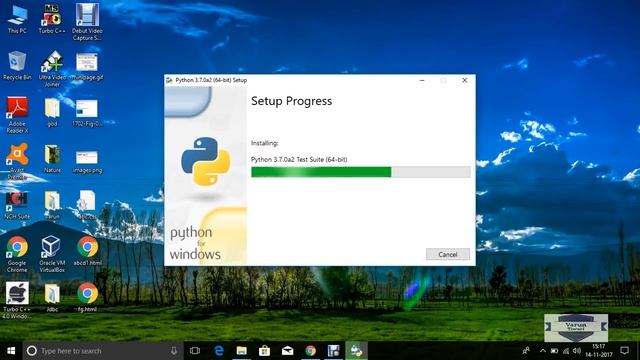Open This PC desktop icon
The width and height of the screenshot is (640, 360).
(17, 19)
